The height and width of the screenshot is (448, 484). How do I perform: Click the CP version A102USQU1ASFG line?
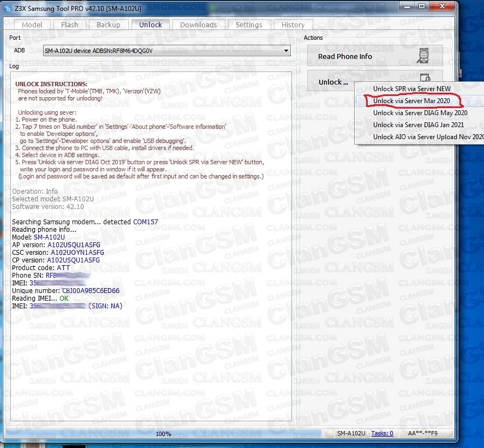click(56, 260)
